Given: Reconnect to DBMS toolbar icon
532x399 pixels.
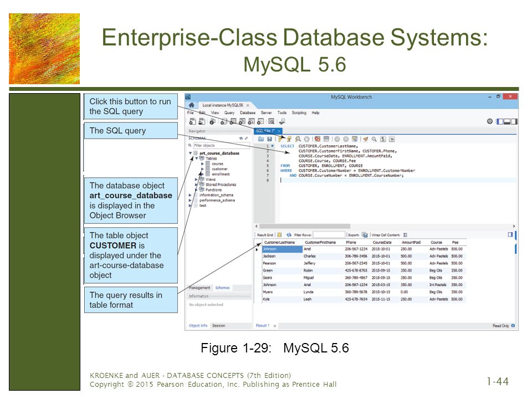Looking at the screenshot, I should point(282,121).
